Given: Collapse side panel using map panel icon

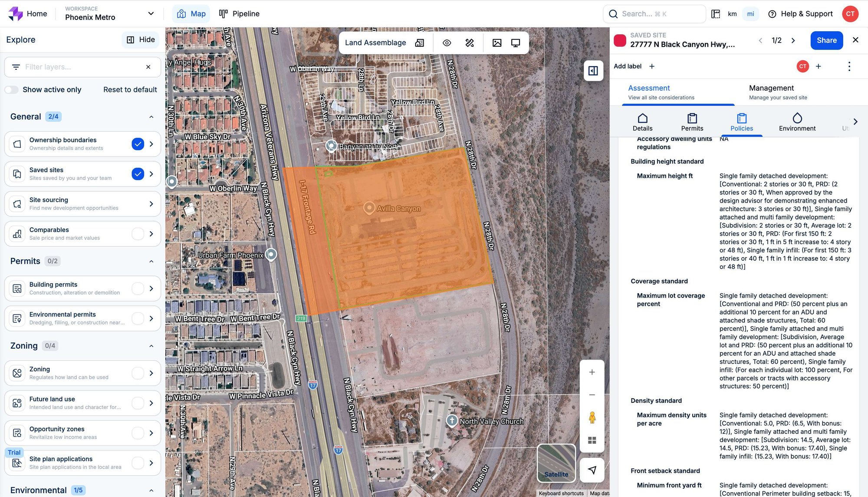Looking at the screenshot, I should [x=593, y=71].
